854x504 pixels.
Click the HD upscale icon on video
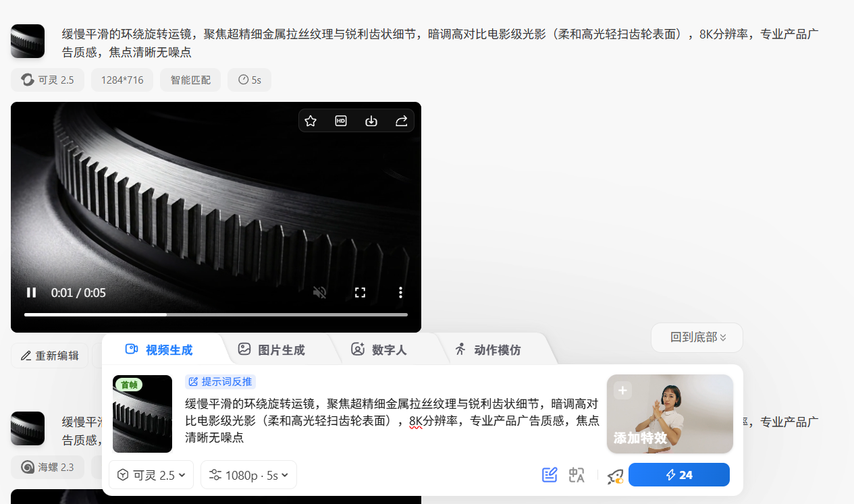coord(341,121)
